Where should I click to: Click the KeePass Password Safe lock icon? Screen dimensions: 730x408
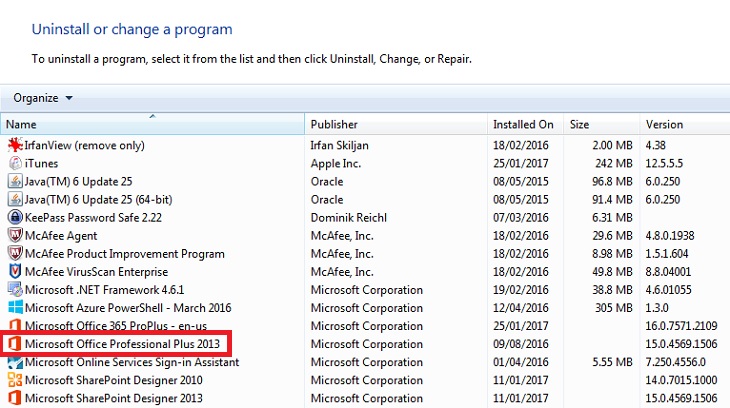coord(15,218)
